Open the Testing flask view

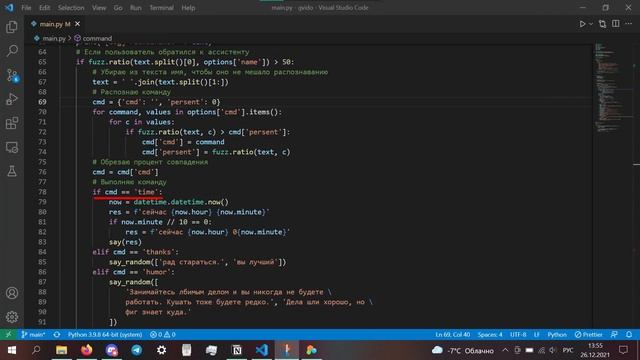point(12,171)
